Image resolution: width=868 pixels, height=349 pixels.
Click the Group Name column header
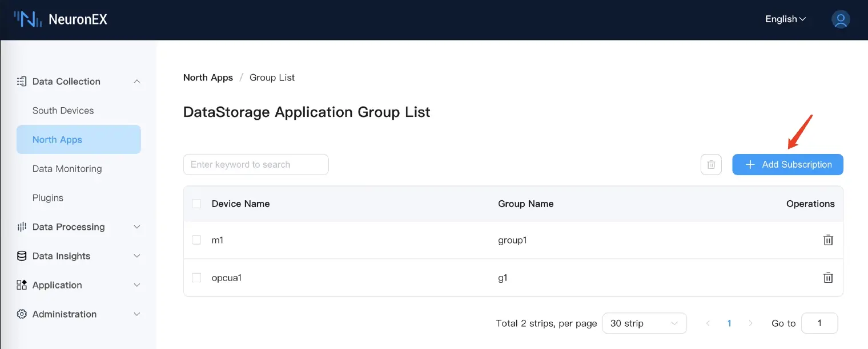click(x=526, y=204)
